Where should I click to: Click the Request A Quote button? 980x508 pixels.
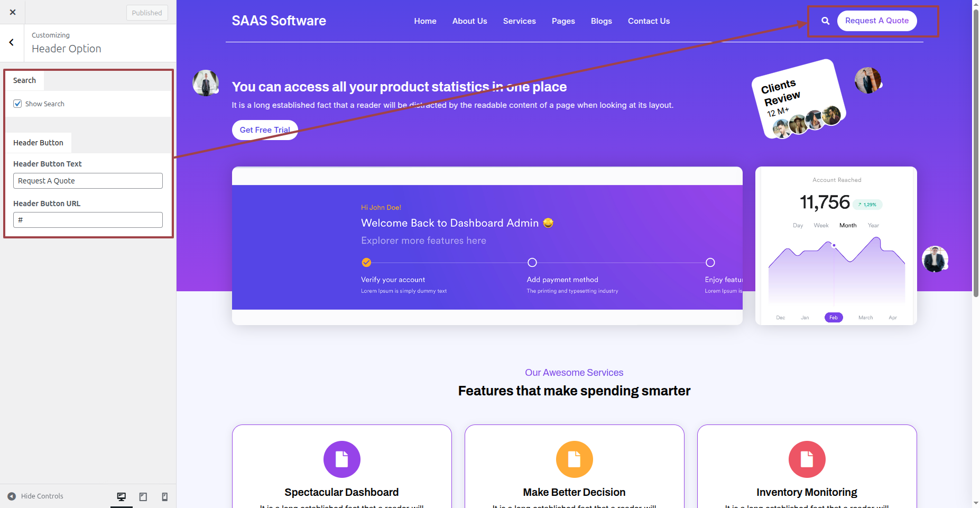click(876, 21)
